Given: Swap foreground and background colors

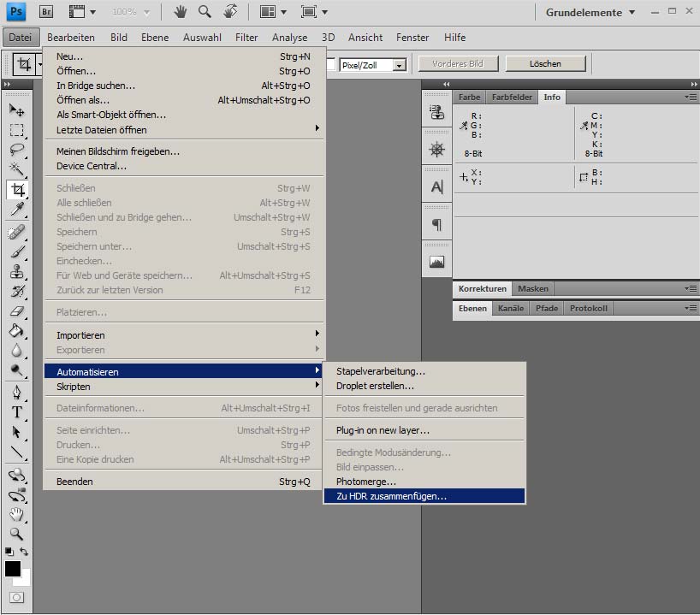Looking at the screenshot, I should 24,553.
